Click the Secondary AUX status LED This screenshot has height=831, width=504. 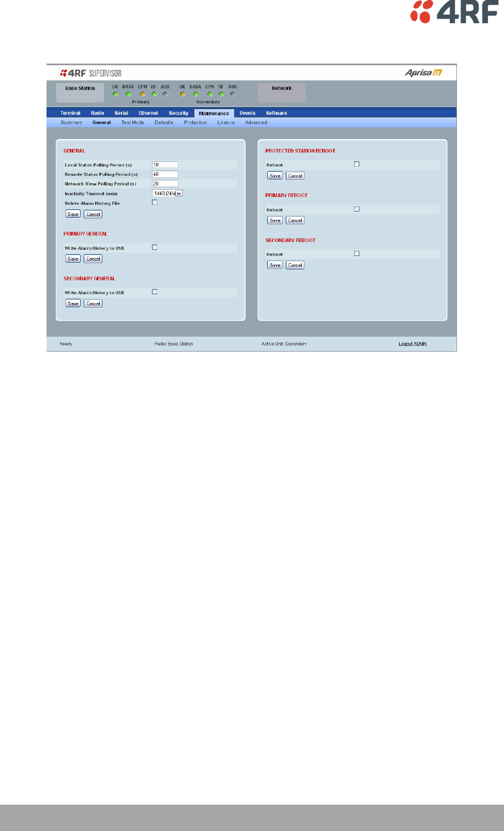233,94
